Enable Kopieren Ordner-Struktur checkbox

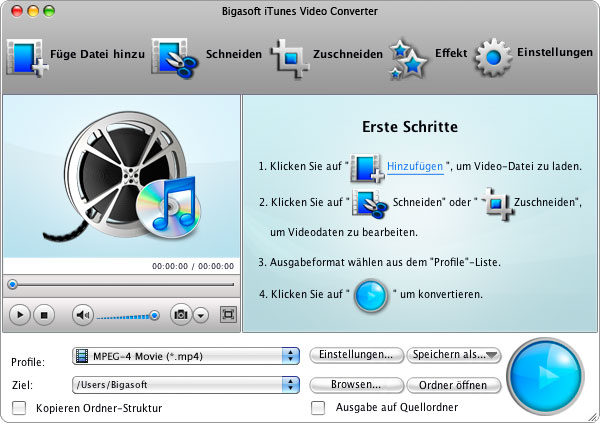click(x=19, y=408)
